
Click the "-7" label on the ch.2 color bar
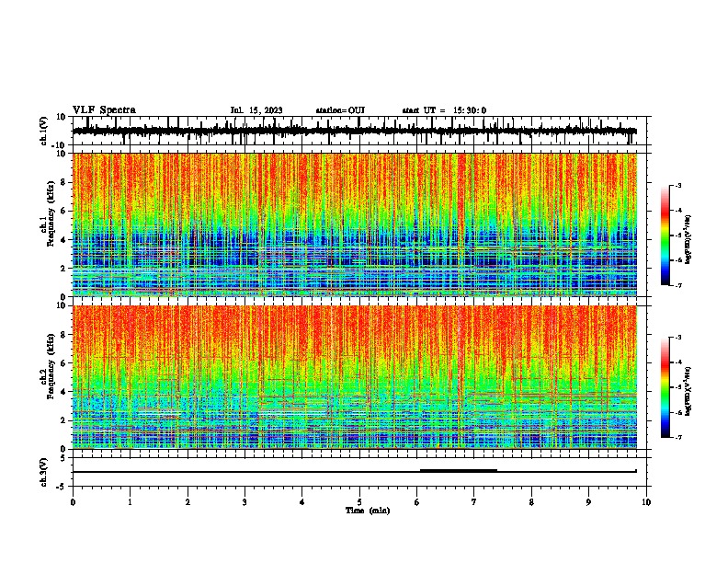[x=677, y=437]
